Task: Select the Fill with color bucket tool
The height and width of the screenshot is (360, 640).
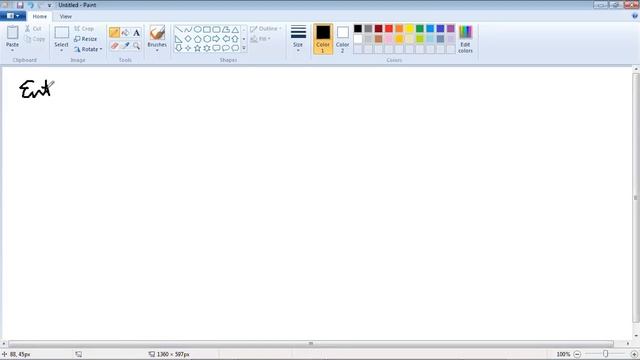Action: coord(125,33)
